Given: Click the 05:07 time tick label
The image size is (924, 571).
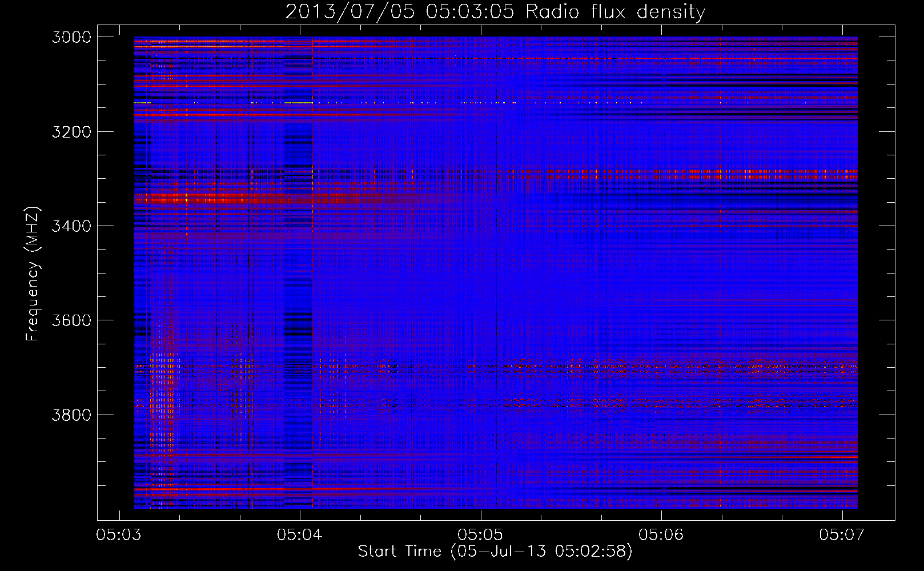Looking at the screenshot, I should 842,534.
